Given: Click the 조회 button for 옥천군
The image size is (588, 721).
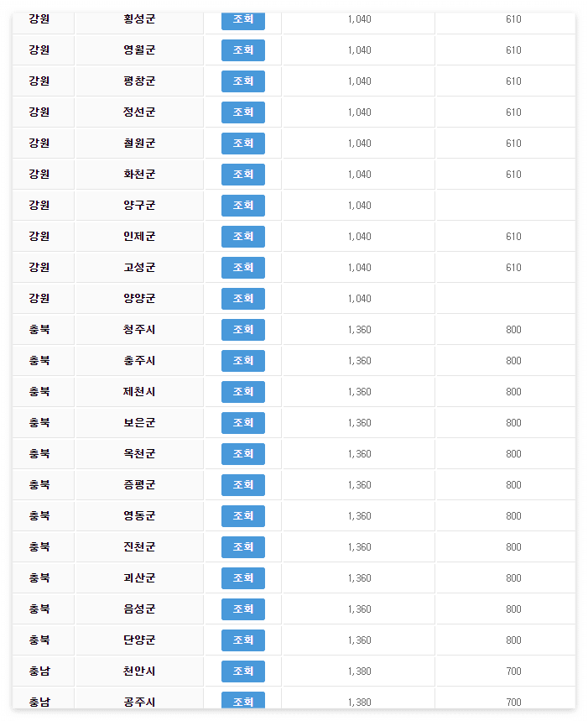Looking at the screenshot, I should (x=242, y=454).
